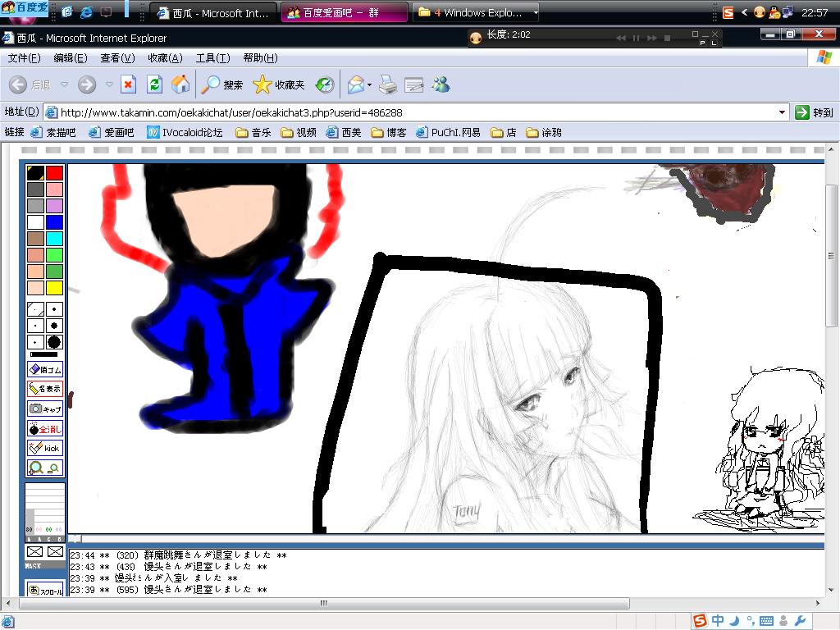Expand the Back button history dropdown
This screenshot has width=840, height=630.
64,84
